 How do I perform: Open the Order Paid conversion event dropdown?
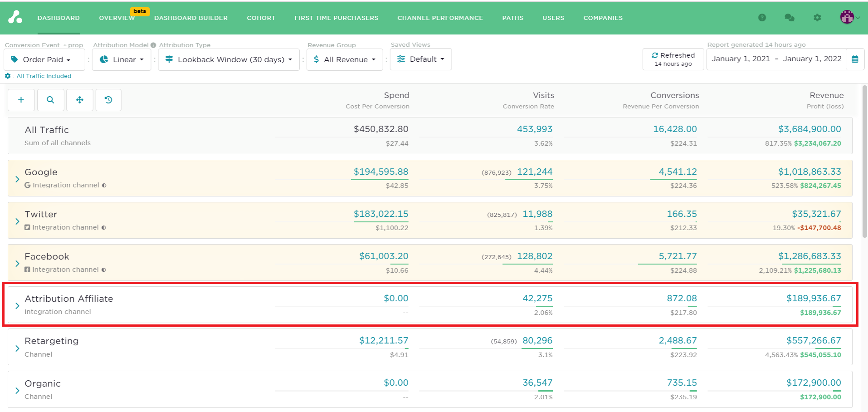(44, 59)
